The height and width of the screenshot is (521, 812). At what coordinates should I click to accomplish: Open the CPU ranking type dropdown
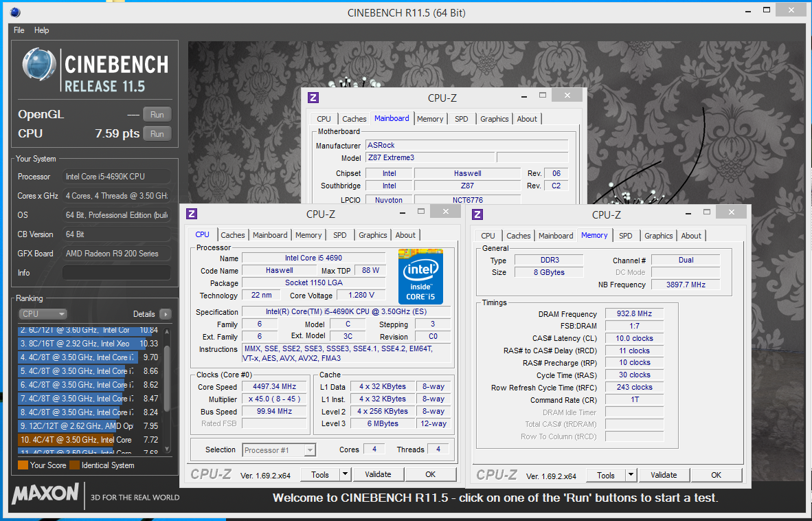(43, 314)
